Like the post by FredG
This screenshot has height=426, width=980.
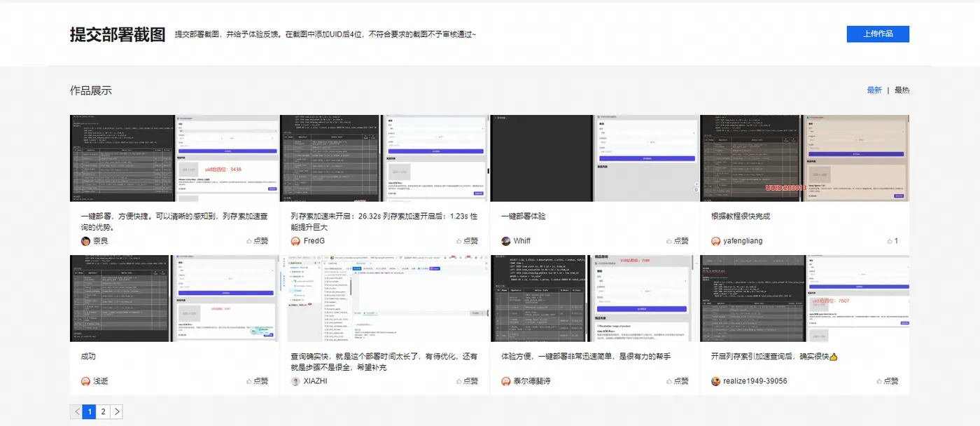tap(467, 241)
